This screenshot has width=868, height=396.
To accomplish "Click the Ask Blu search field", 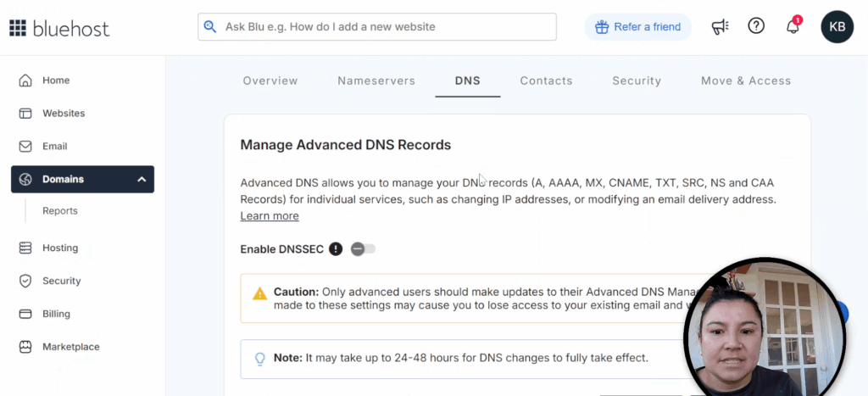I will 377,27.
